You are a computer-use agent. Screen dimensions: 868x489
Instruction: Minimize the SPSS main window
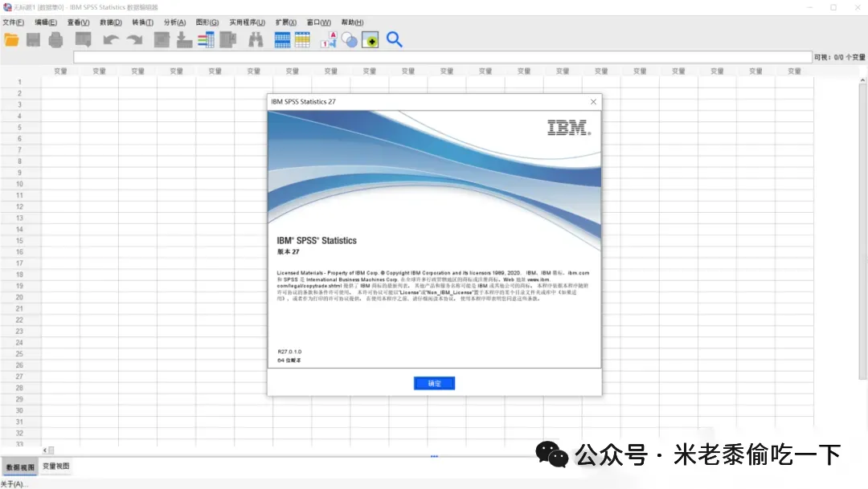pyautogui.click(x=810, y=7)
